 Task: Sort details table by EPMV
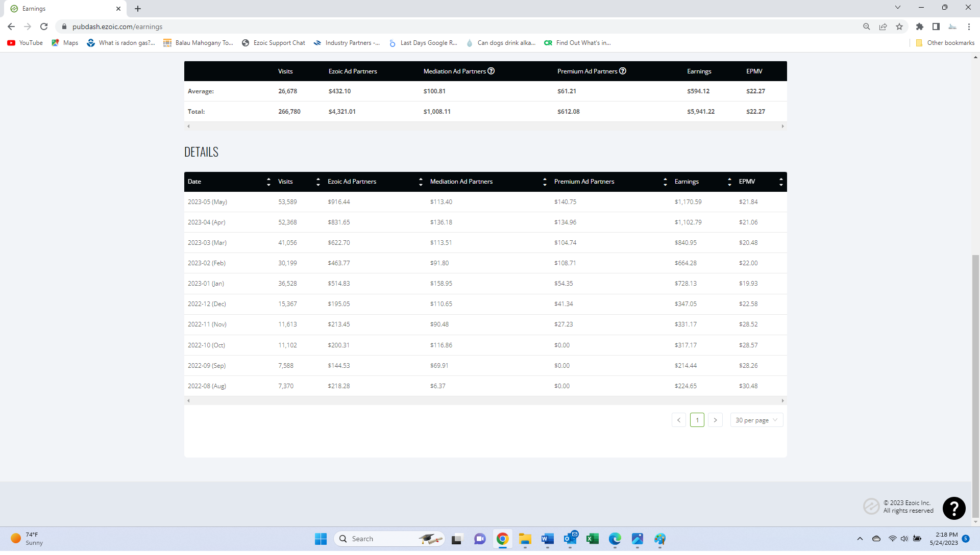click(x=781, y=182)
